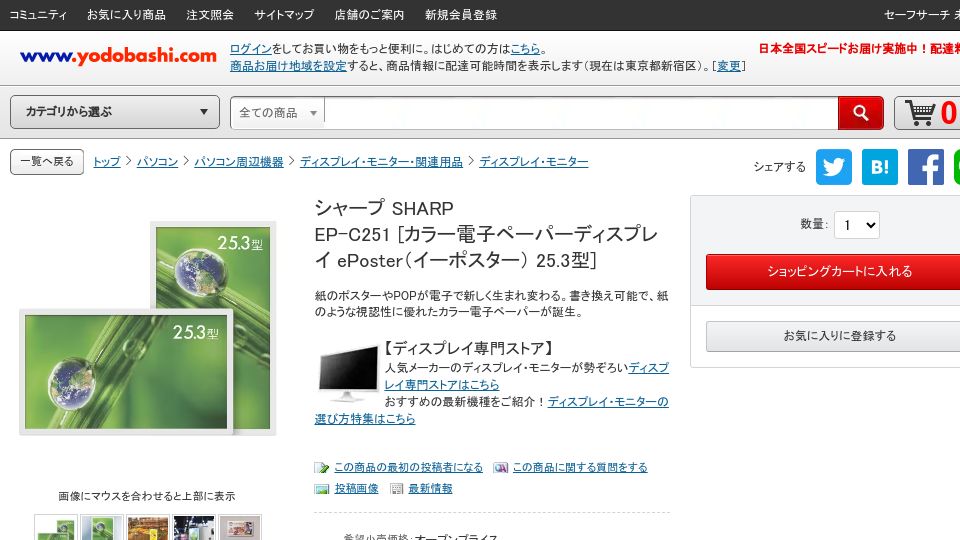The height and width of the screenshot is (540, 960).
Task: Click the red 日本全国スピードお届け実施中 notice
Action: pyautogui.click(x=859, y=49)
